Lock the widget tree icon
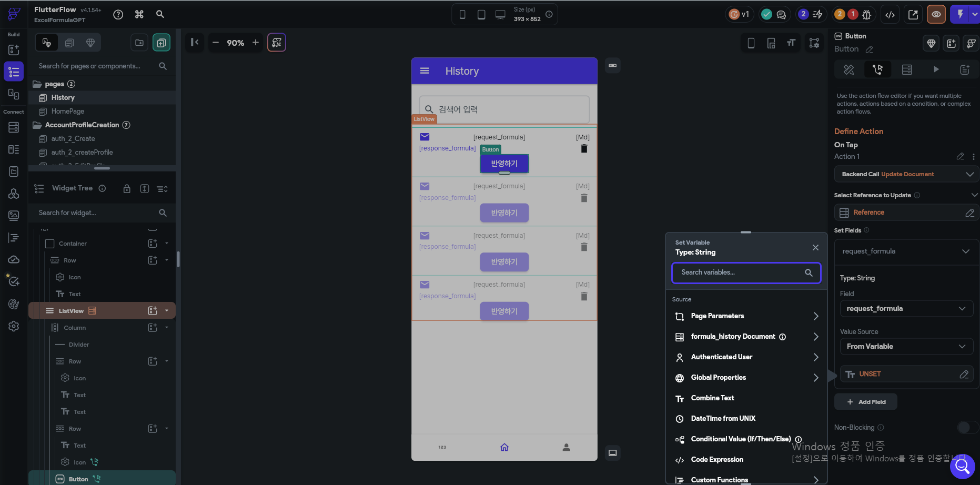The height and width of the screenshot is (485, 980). pyautogui.click(x=127, y=189)
